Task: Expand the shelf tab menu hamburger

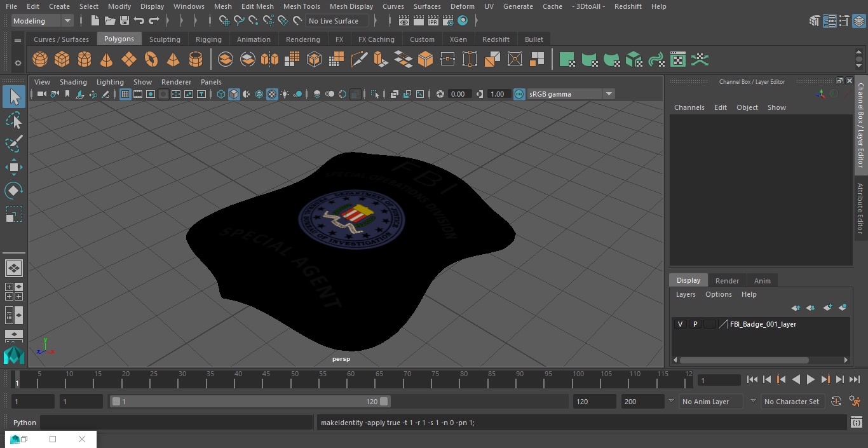Action: (18, 39)
